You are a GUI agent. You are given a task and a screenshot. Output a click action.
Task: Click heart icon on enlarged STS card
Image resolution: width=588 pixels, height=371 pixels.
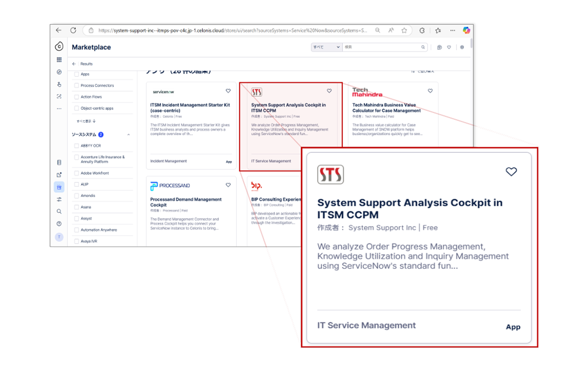pos(511,172)
